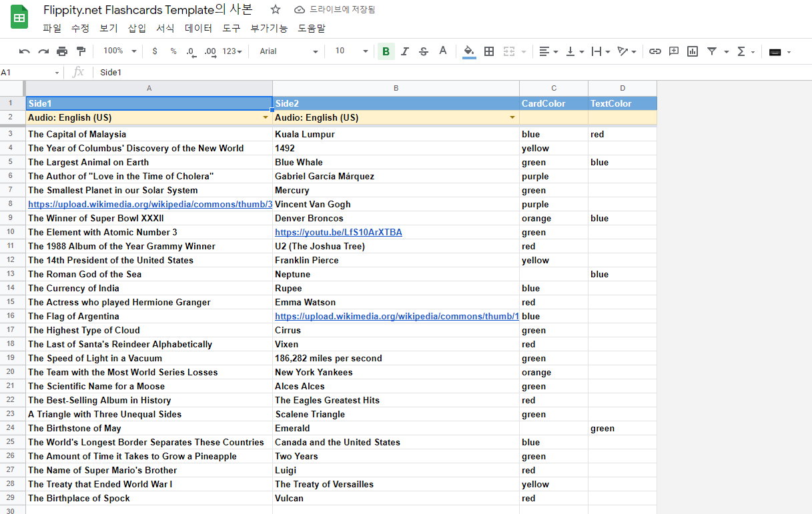The width and height of the screenshot is (812, 514).
Task: Click the Merge cells icon
Action: (509, 51)
